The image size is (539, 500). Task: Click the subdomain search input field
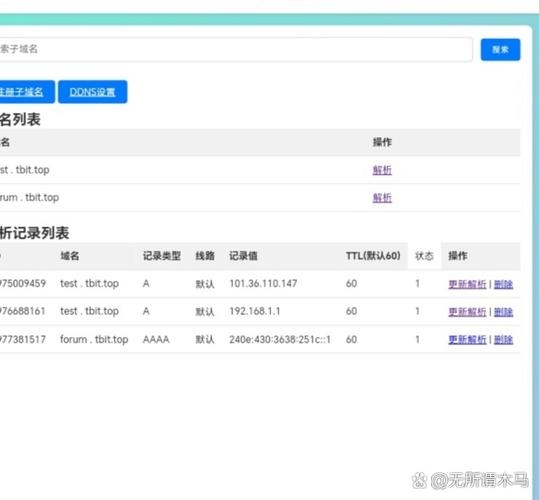click(x=236, y=49)
